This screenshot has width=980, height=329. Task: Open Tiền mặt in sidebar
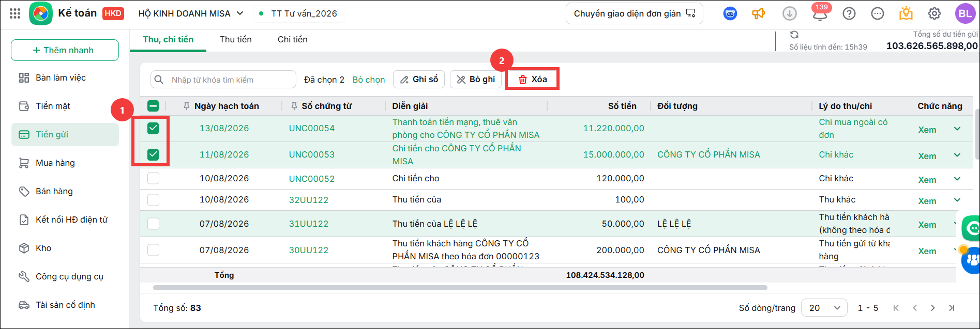point(65,106)
